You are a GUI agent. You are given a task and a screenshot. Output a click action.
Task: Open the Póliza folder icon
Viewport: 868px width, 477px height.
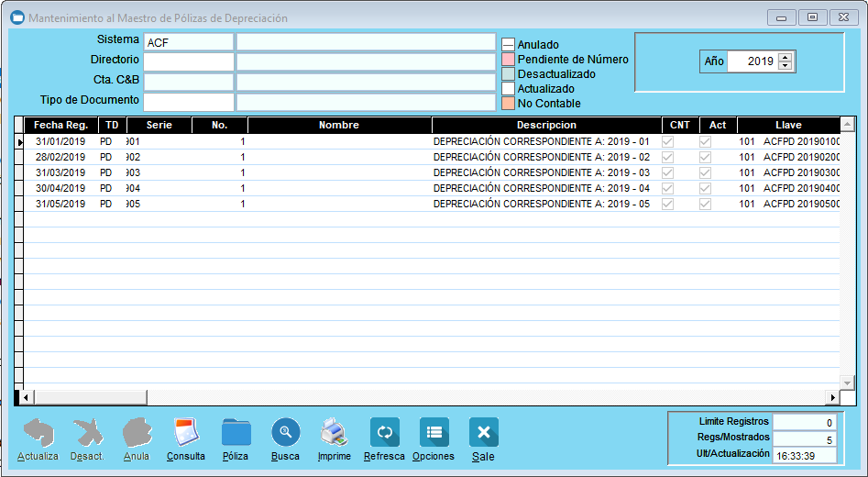(x=236, y=433)
